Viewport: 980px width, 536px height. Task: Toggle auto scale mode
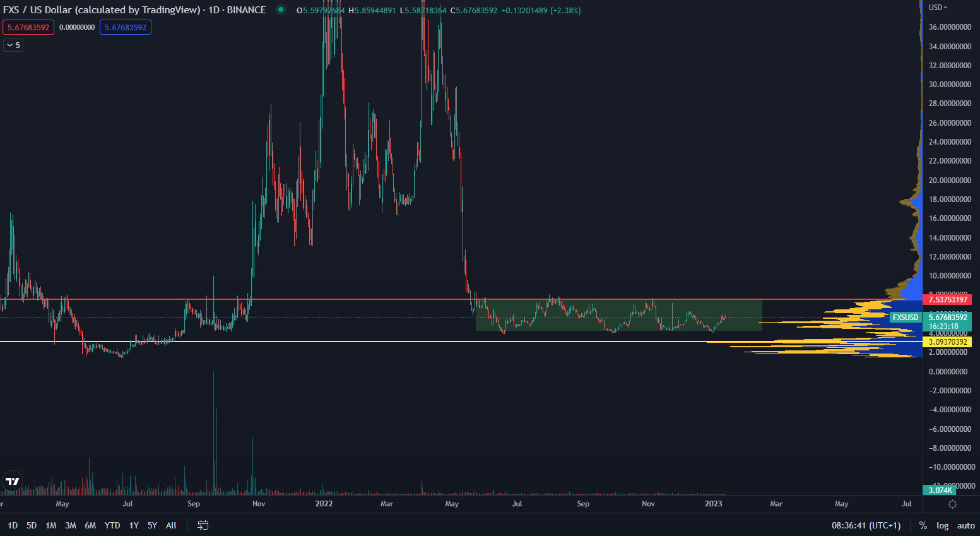(x=965, y=525)
